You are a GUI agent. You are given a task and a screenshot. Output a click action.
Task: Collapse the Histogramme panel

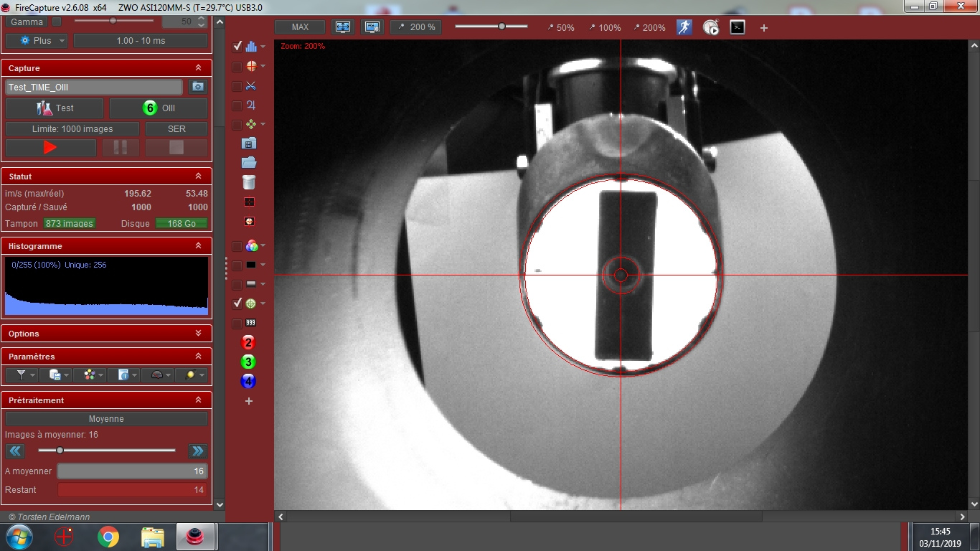tap(198, 246)
